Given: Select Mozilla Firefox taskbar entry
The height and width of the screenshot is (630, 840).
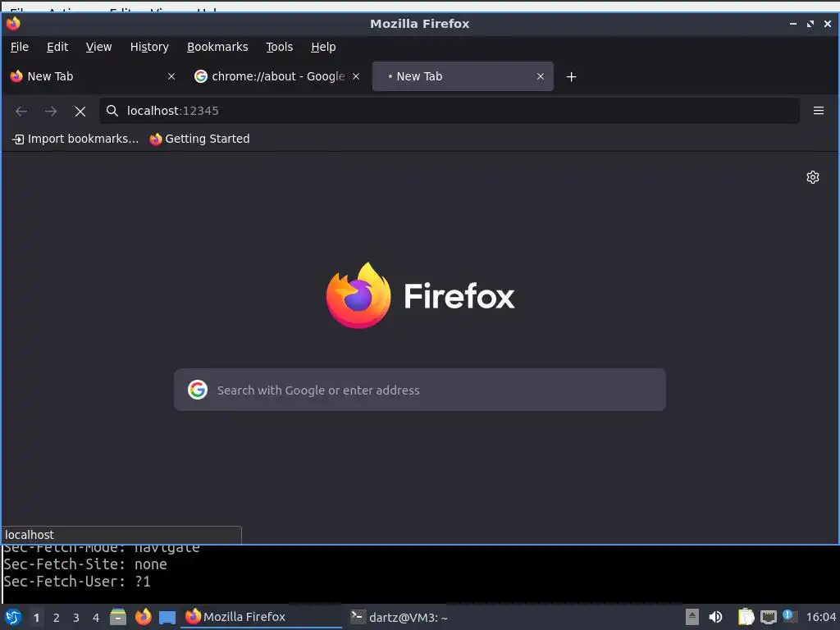Looking at the screenshot, I should tap(262, 617).
